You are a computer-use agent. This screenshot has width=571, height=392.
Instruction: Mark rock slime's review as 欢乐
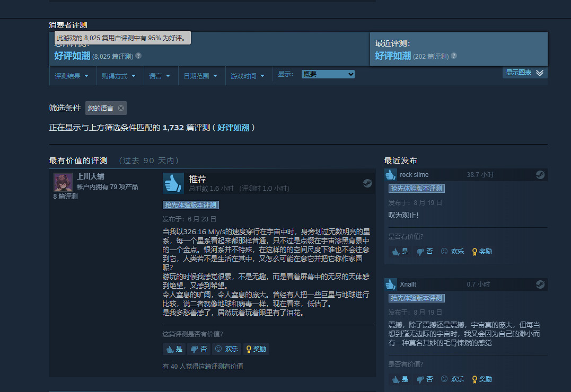[452, 252]
